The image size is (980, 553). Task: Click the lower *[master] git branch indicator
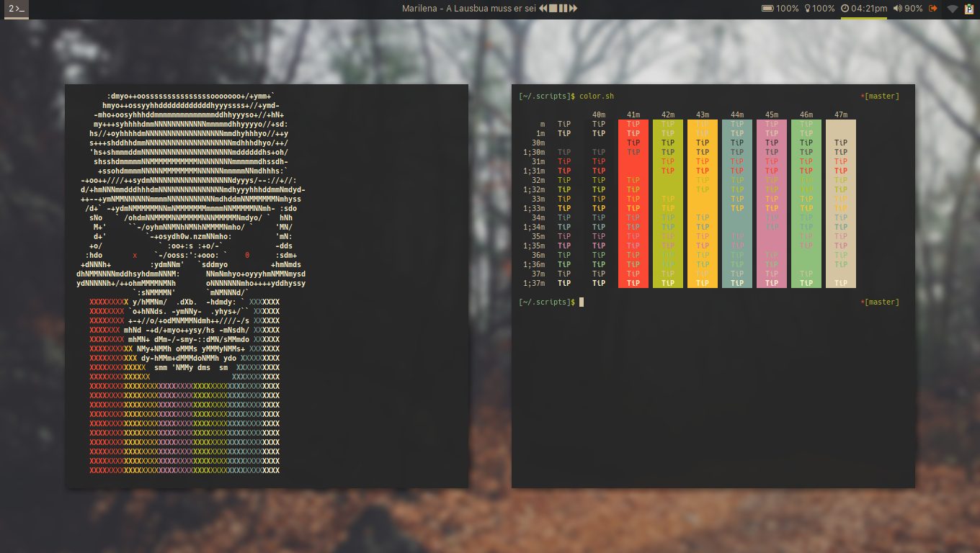880,302
